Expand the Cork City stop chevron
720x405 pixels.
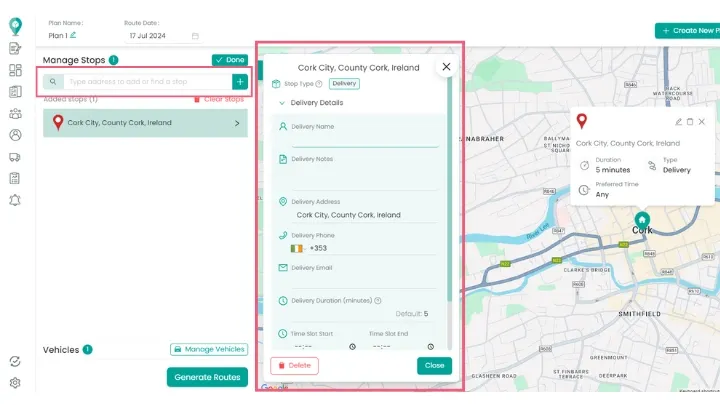pyautogui.click(x=237, y=123)
